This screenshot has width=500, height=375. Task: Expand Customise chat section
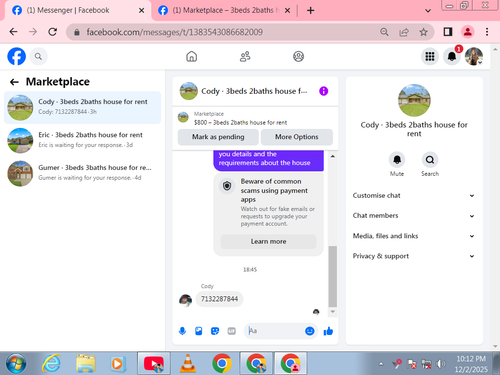(414, 196)
